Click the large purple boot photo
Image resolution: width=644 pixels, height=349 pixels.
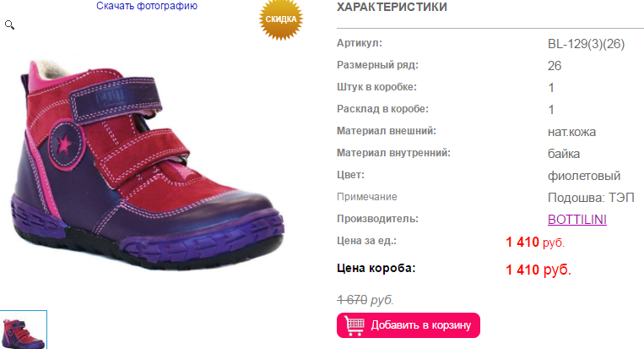[x=148, y=165]
